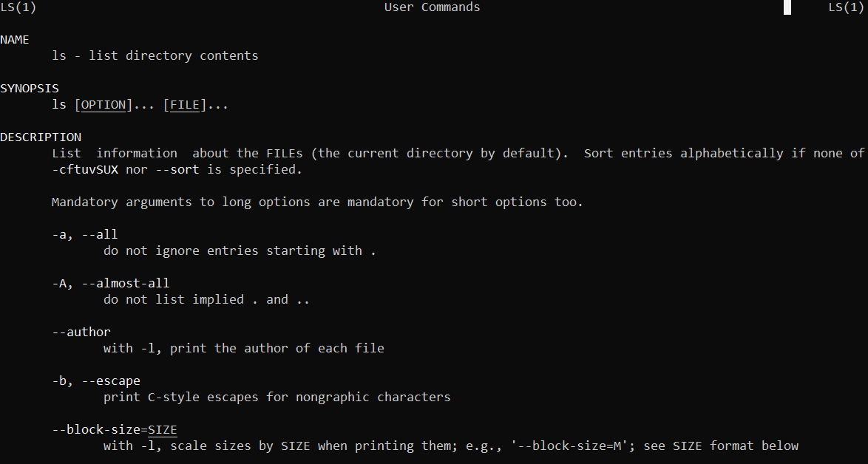Click the LS(1) label at top left

click(x=18, y=7)
